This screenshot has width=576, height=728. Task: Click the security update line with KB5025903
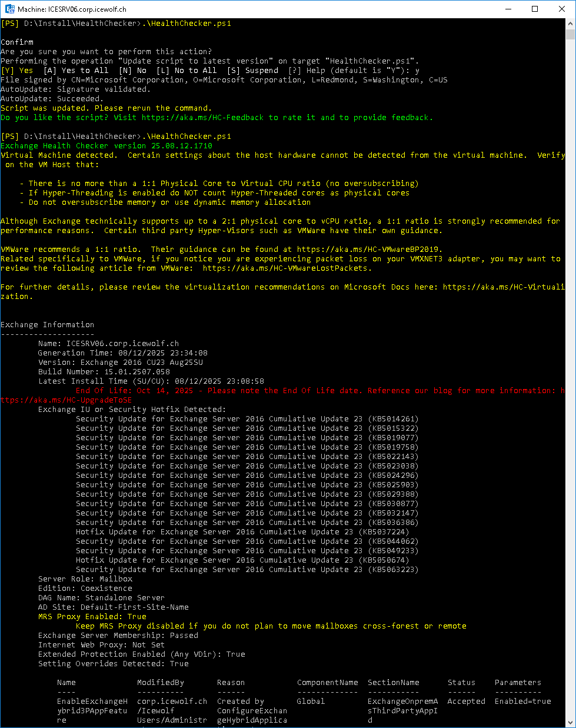coord(247,485)
